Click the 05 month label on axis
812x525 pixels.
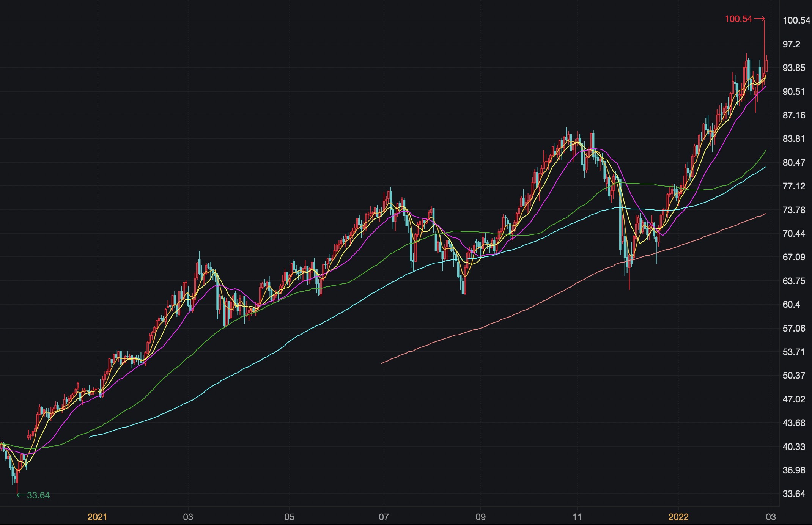pos(289,517)
